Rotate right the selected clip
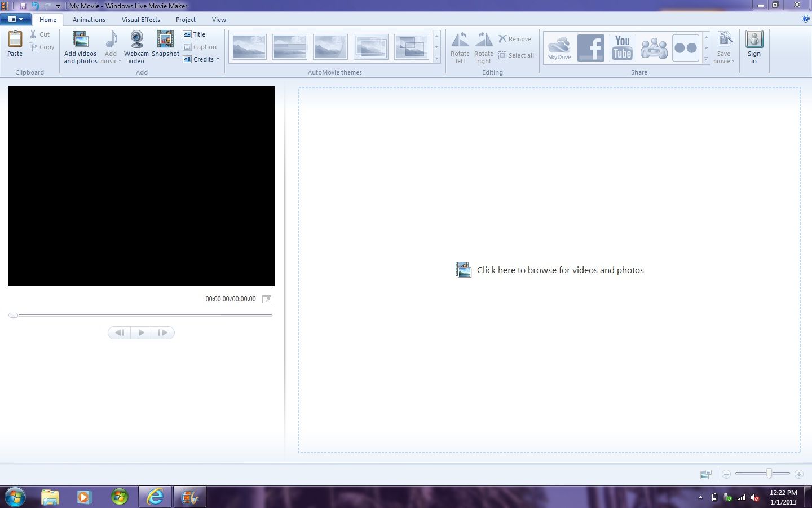Viewport: 812px width, 508px height. point(484,47)
